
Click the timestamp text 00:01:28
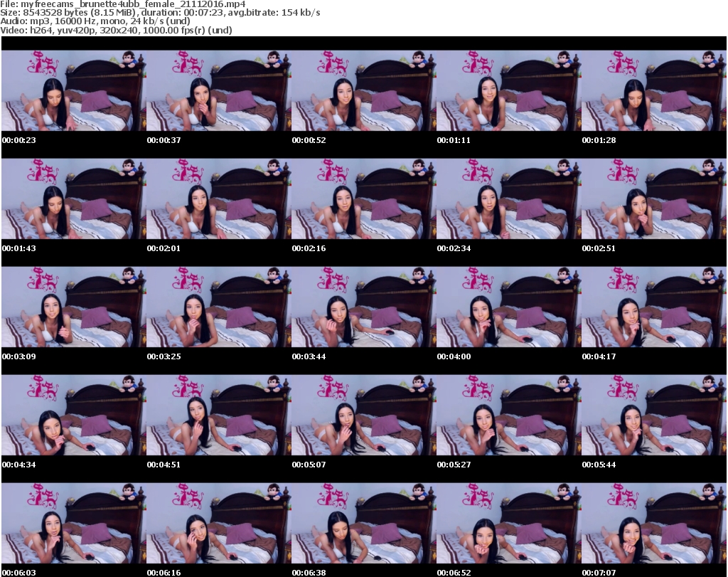[599, 140]
